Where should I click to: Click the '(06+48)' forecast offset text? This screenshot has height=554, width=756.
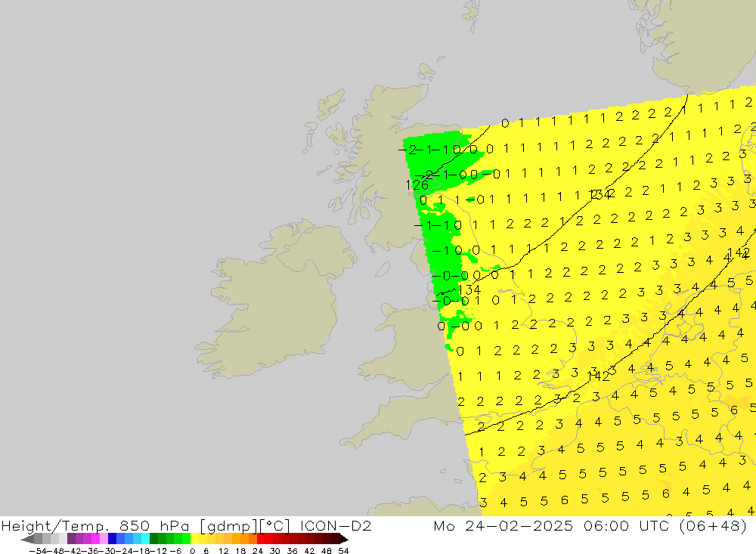coord(713,526)
